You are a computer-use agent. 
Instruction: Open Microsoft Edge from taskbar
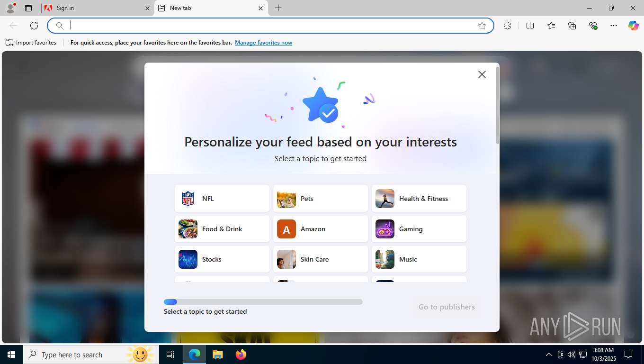(195, 355)
